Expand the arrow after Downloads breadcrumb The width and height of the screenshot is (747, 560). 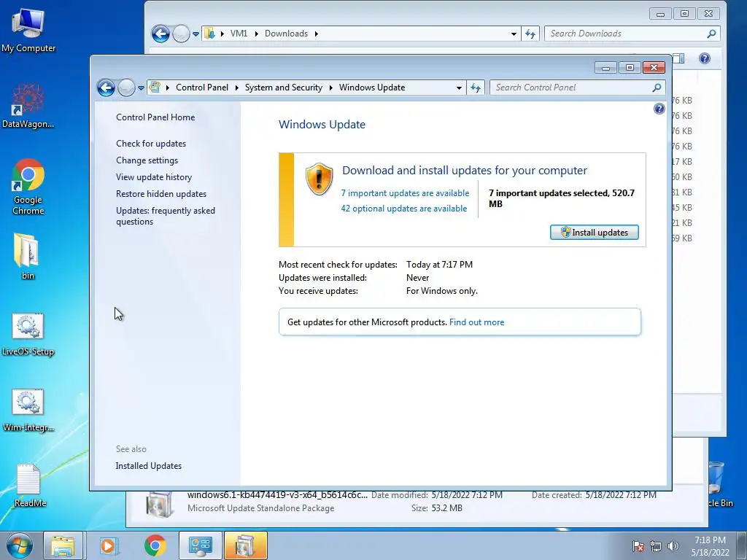(x=317, y=34)
